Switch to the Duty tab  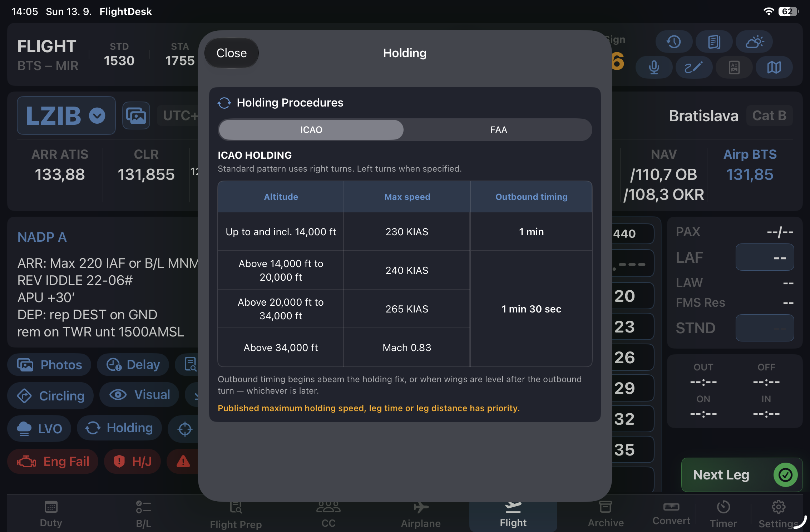click(51, 514)
